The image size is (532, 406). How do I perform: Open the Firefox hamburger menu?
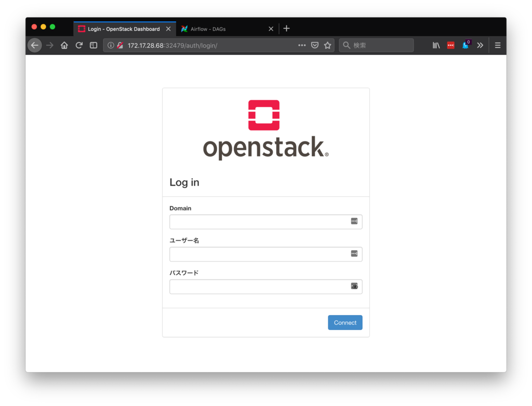(498, 45)
